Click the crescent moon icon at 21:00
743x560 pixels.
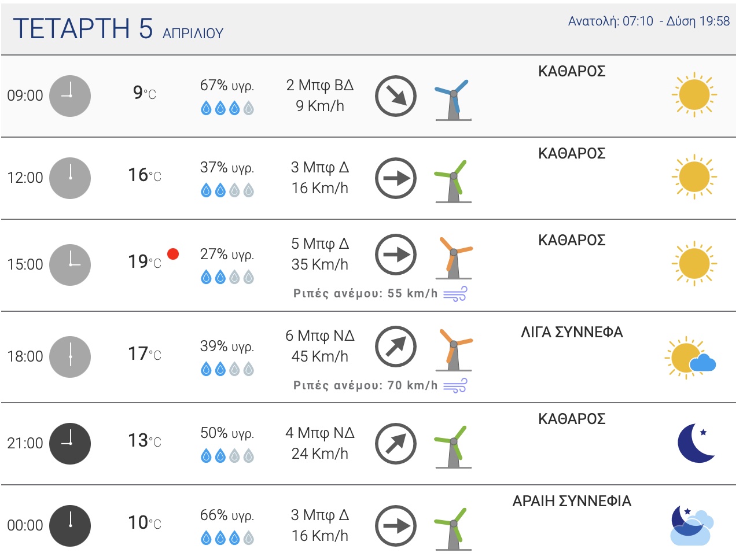coord(696,443)
